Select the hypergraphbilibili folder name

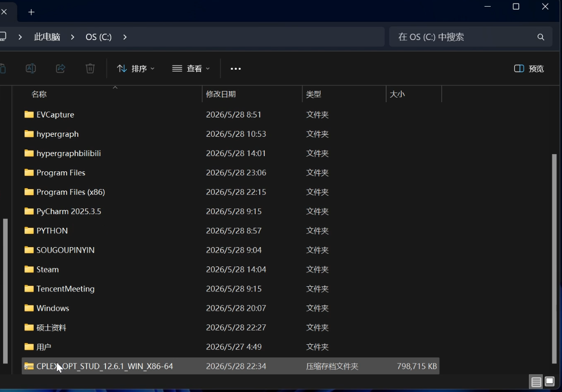click(x=68, y=153)
